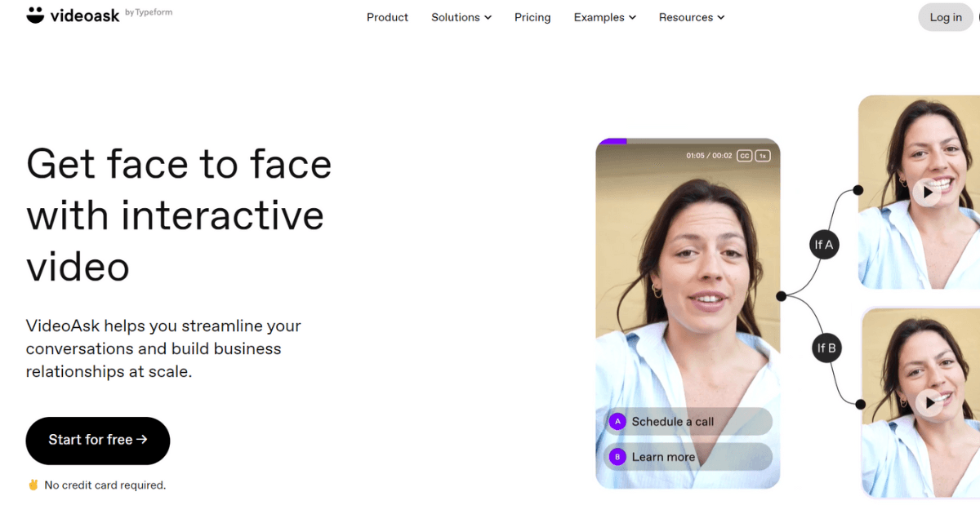The image size is (980, 514).
Task: Play the bottom-right video thumbnail
Action: click(929, 402)
